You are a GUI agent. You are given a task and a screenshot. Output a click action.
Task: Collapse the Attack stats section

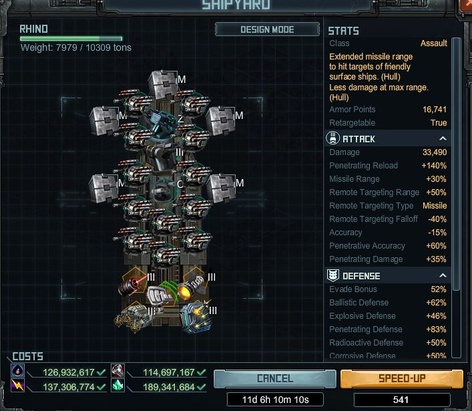point(443,138)
